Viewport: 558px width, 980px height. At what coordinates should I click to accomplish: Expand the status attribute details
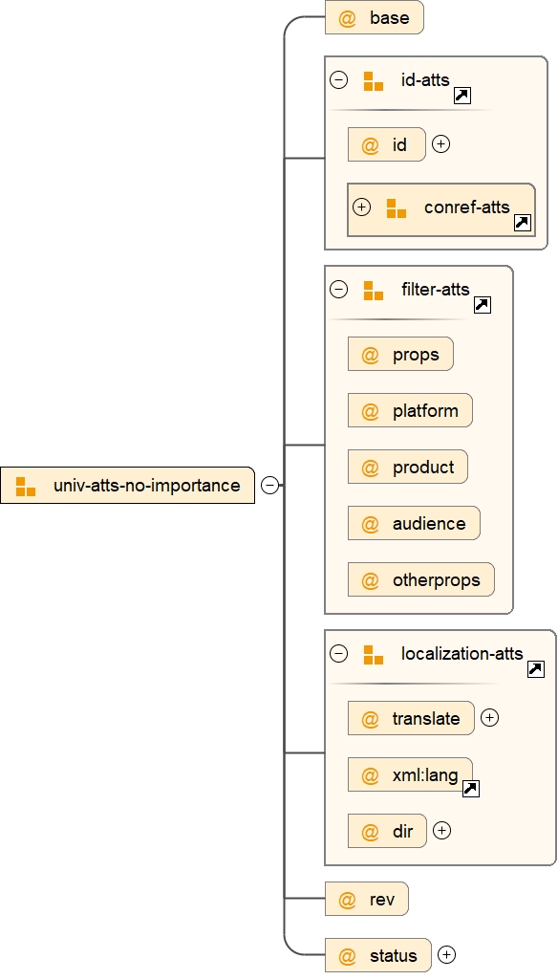coord(447,954)
